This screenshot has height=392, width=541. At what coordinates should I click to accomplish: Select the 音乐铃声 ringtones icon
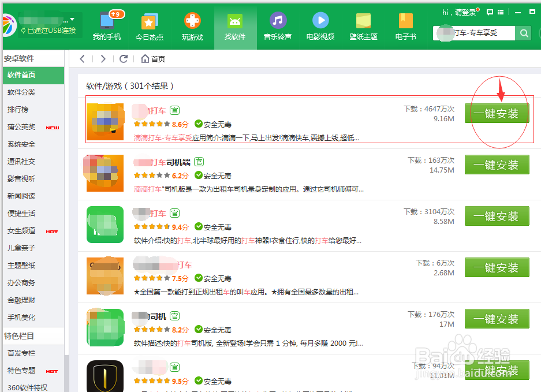click(277, 21)
